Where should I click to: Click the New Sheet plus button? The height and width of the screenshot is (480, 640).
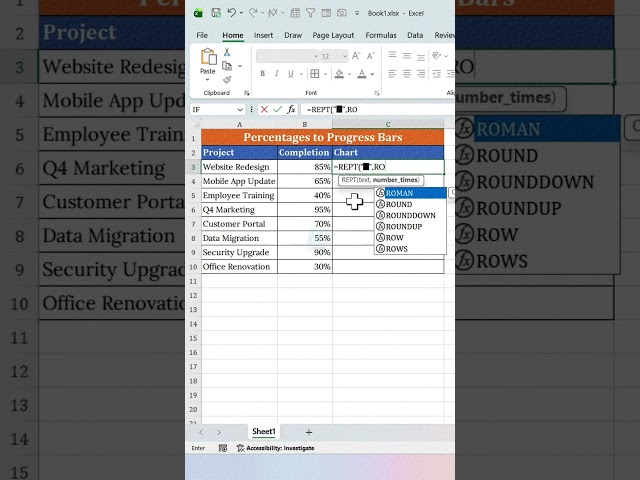[x=309, y=432]
